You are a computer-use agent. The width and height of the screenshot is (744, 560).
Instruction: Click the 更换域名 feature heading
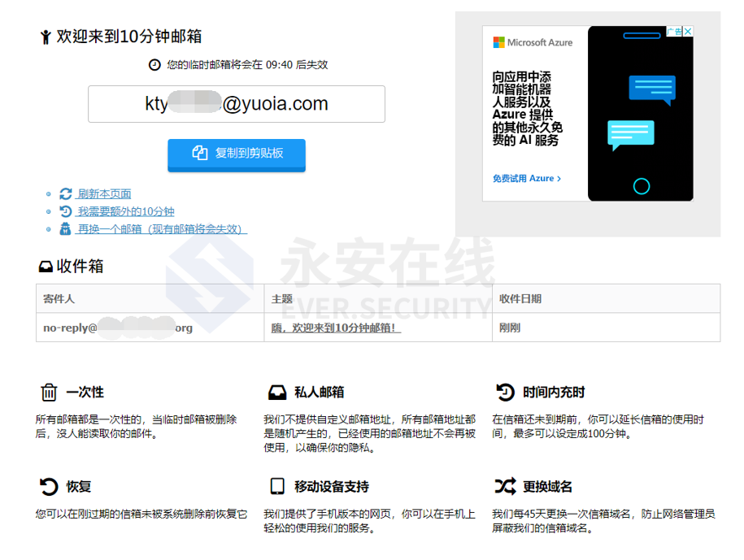[547, 487]
